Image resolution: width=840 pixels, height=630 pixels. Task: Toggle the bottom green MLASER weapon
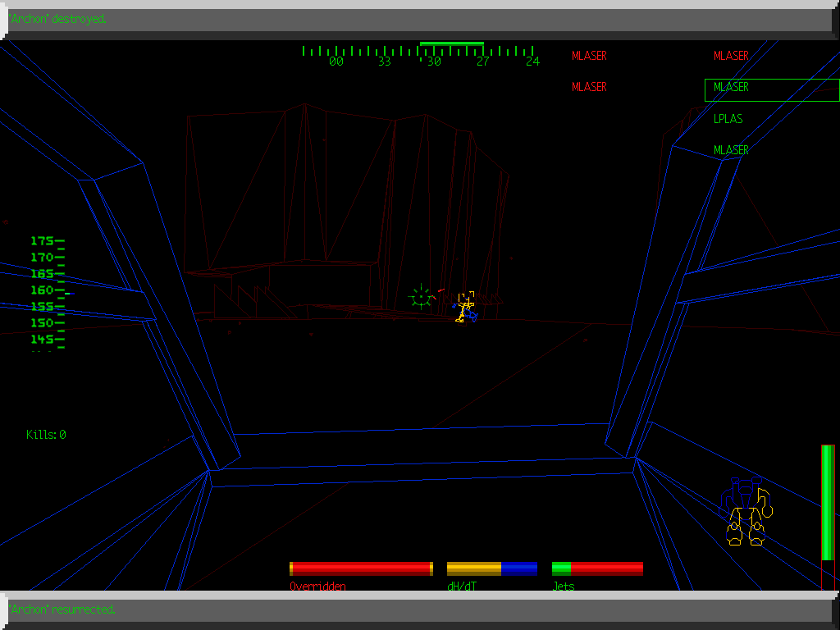point(731,150)
